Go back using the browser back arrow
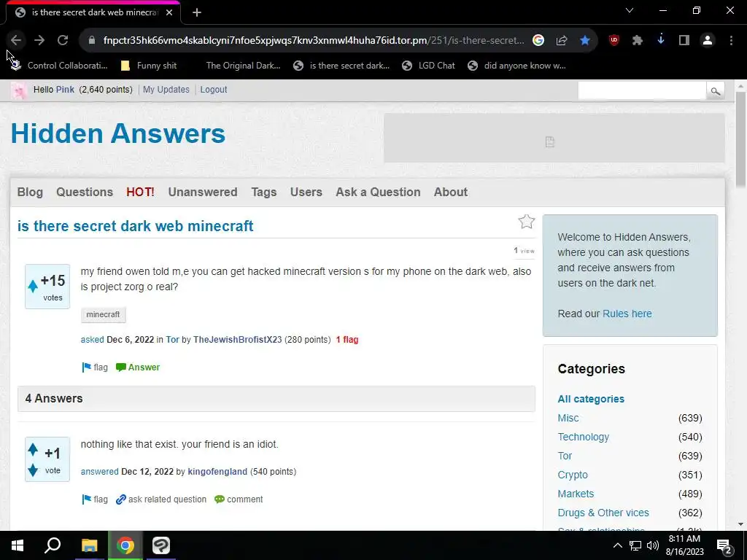Image resolution: width=747 pixels, height=560 pixels. 16,41
